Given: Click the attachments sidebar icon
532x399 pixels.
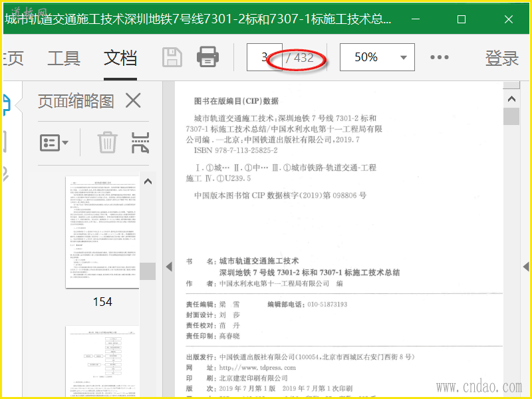Looking at the screenshot, I should [x=5, y=174].
